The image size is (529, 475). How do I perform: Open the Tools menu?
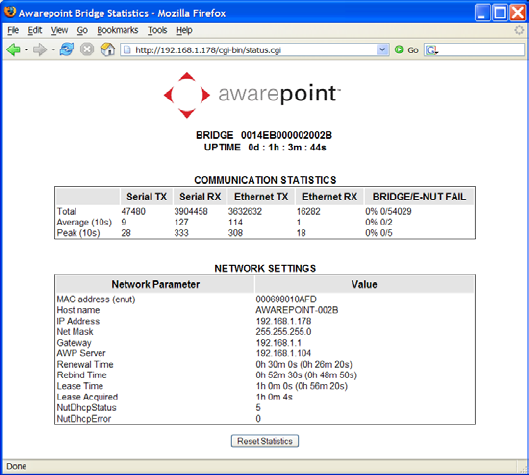tap(157, 30)
